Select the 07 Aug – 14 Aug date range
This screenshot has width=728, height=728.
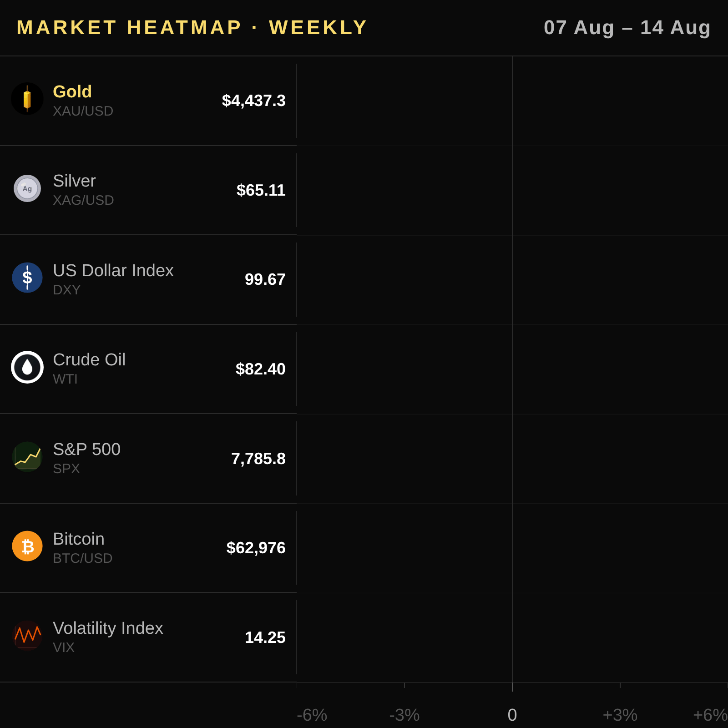[x=627, y=28]
